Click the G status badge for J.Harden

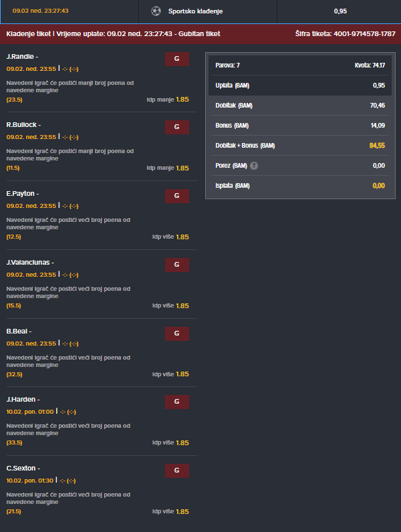tap(177, 402)
